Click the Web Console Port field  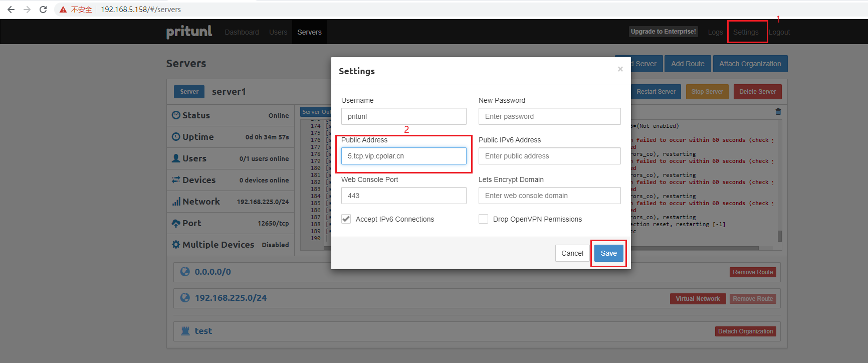403,196
